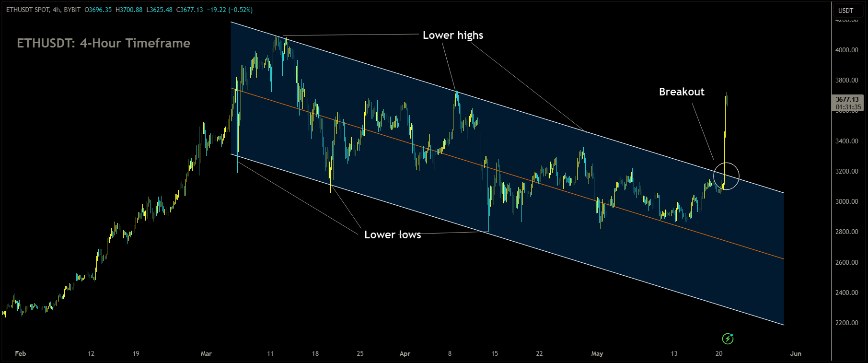
Task: Click the ETHUSDT SPOT symbol title
Action: [27, 10]
